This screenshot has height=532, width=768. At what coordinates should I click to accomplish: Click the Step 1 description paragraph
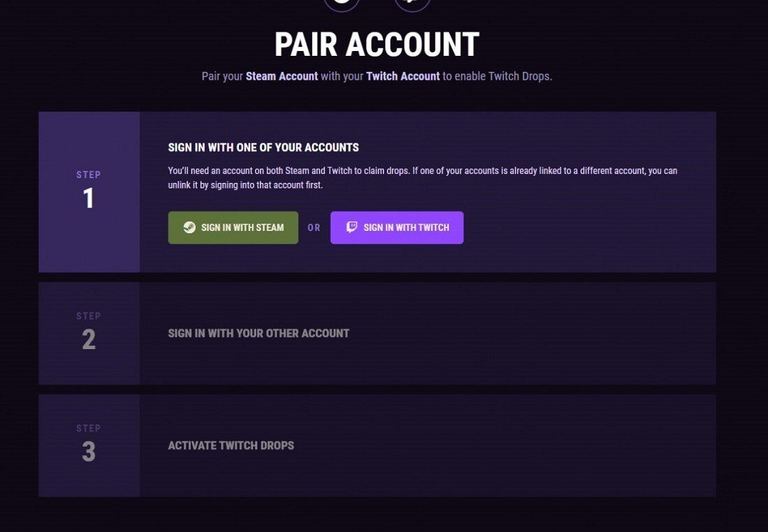click(422, 178)
